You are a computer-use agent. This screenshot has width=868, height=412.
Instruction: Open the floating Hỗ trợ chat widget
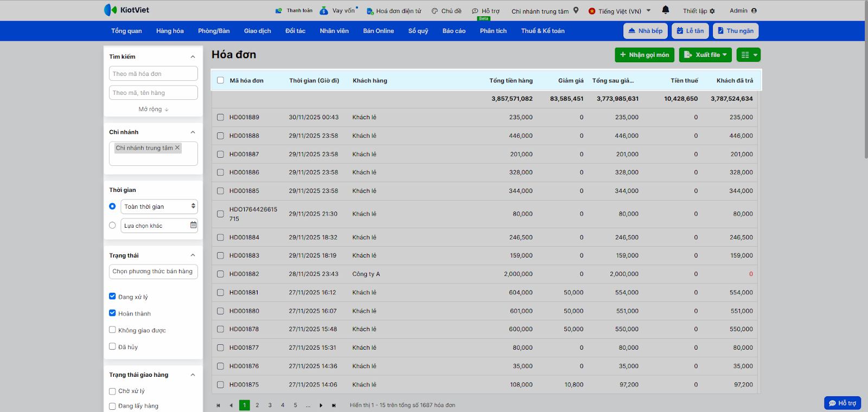(843, 403)
